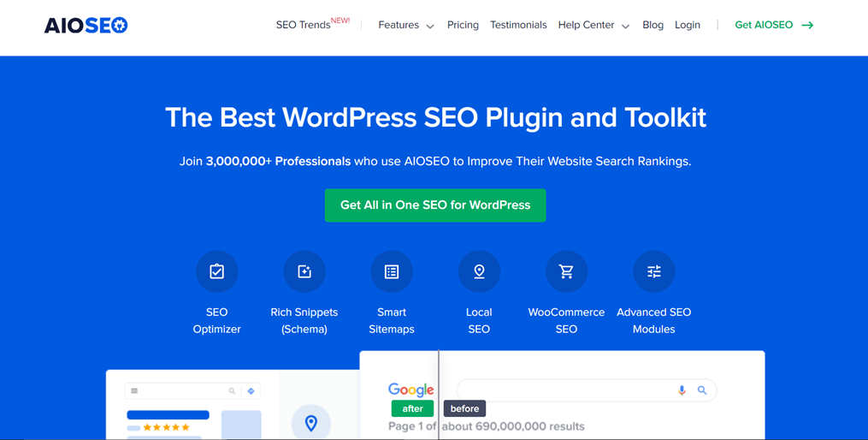Viewport: 868px width, 440px height.
Task: Open the Testimonials page
Action: [518, 26]
